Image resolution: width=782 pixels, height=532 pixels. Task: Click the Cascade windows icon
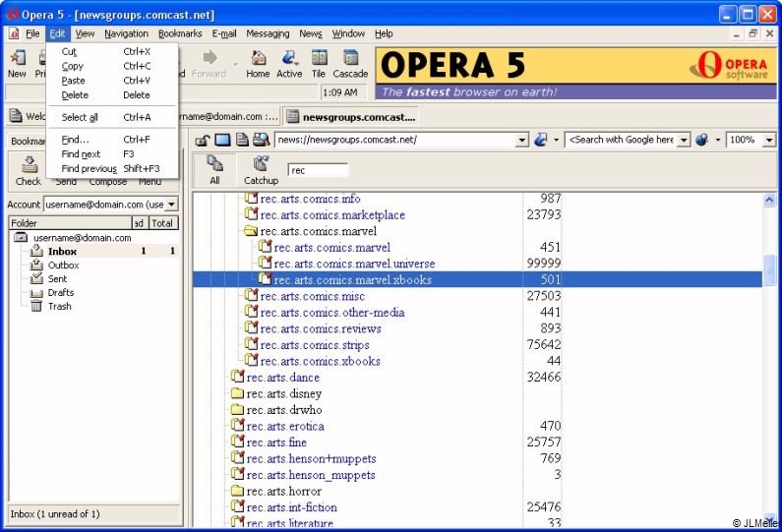[350, 58]
